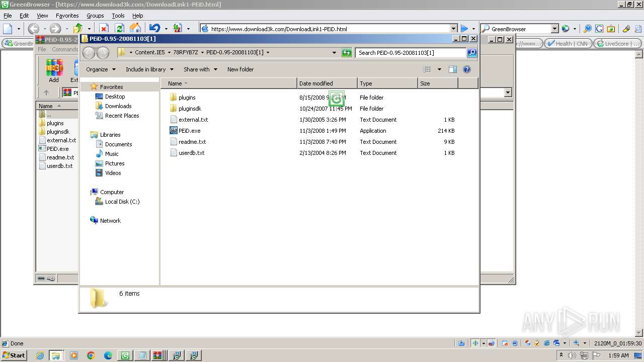Screen dimensions: 644x362
Task: Click the blue Go arrow beside address bar
Action: coord(464,29)
